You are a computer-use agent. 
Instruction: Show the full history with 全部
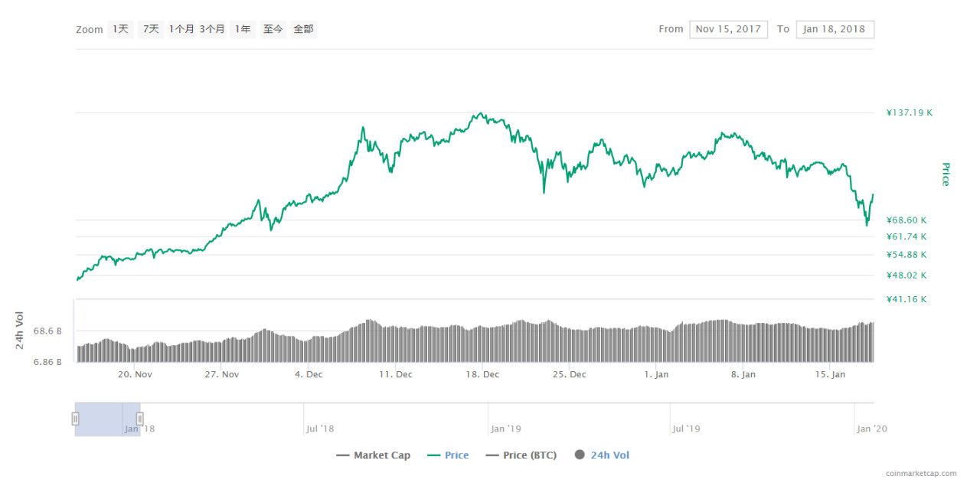click(304, 29)
